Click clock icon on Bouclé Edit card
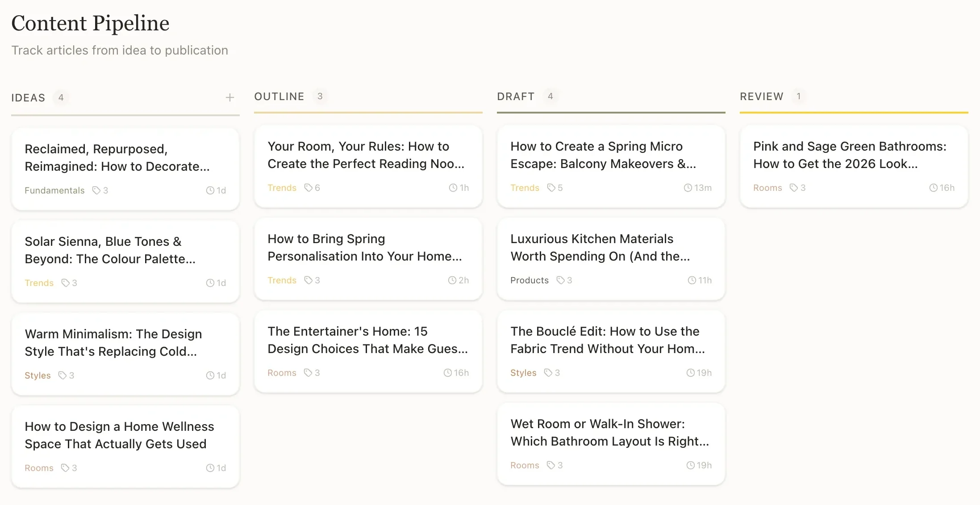980x505 pixels. tap(691, 373)
